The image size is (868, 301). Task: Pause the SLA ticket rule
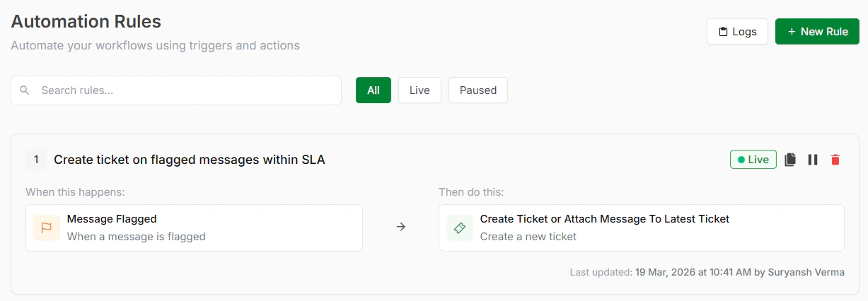pos(813,160)
